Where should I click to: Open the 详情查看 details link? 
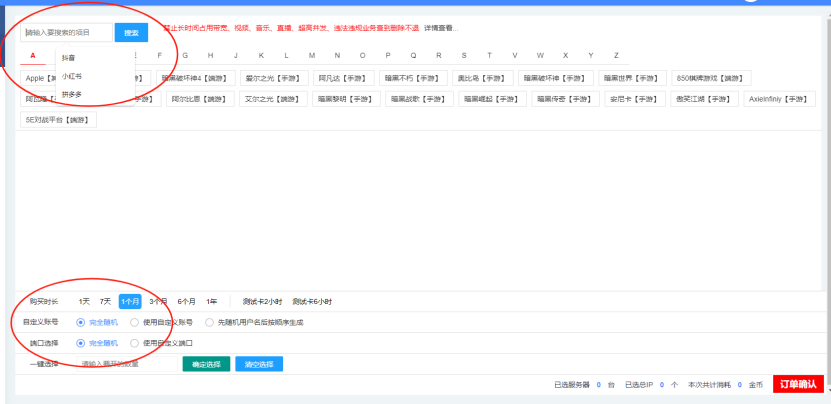pos(441,28)
